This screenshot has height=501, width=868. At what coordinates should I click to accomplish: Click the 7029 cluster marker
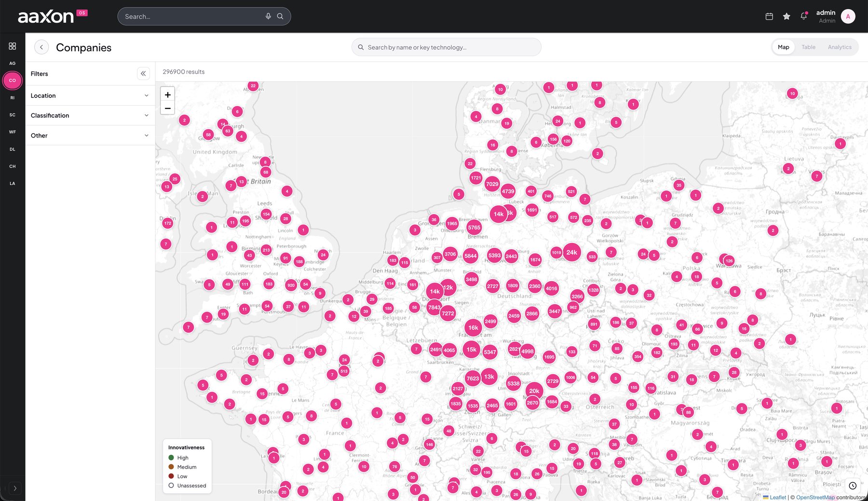click(492, 184)
